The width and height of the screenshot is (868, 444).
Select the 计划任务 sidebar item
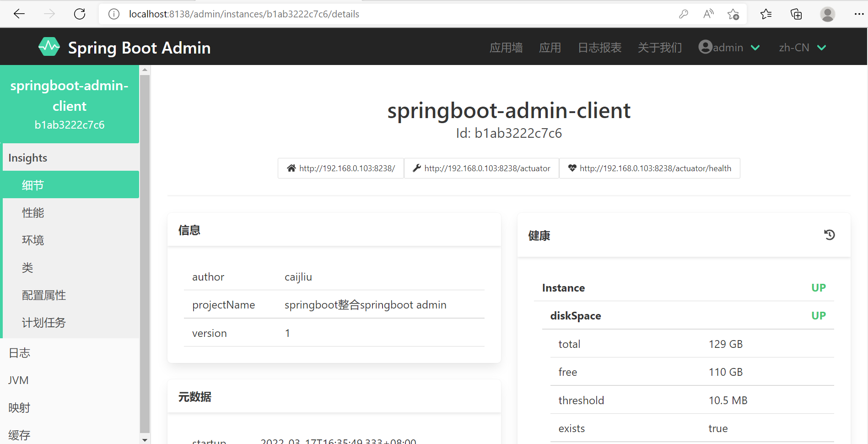(x=71, y=323)
